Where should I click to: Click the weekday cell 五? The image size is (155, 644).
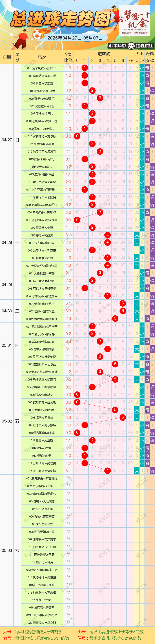[x=17, y=421]
